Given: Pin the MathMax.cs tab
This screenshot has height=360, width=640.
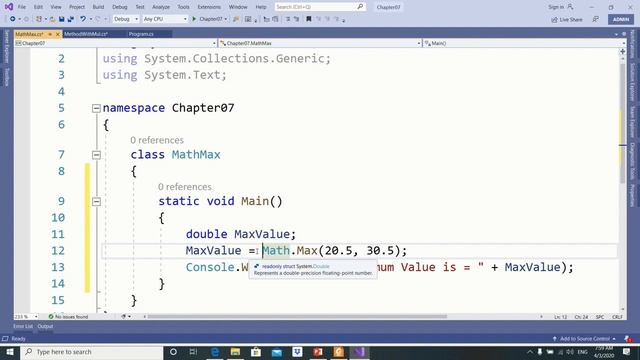Looking at the screenshot, I should coord(50,34).
